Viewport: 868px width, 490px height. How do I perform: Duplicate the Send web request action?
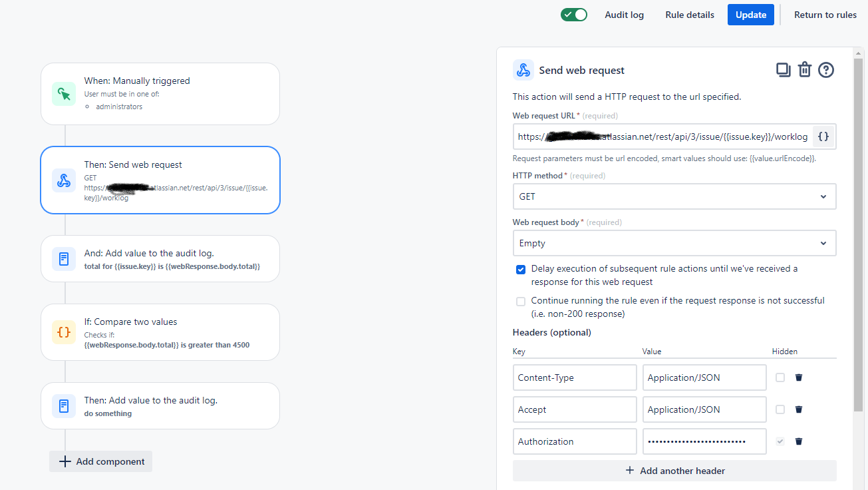783,69
